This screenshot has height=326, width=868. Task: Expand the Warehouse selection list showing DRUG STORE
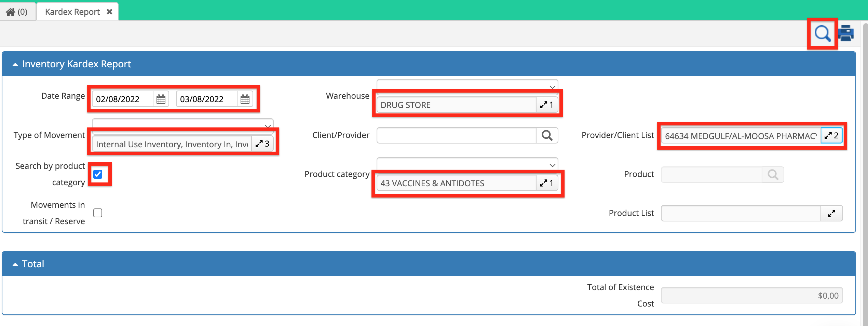coord(546,105)
